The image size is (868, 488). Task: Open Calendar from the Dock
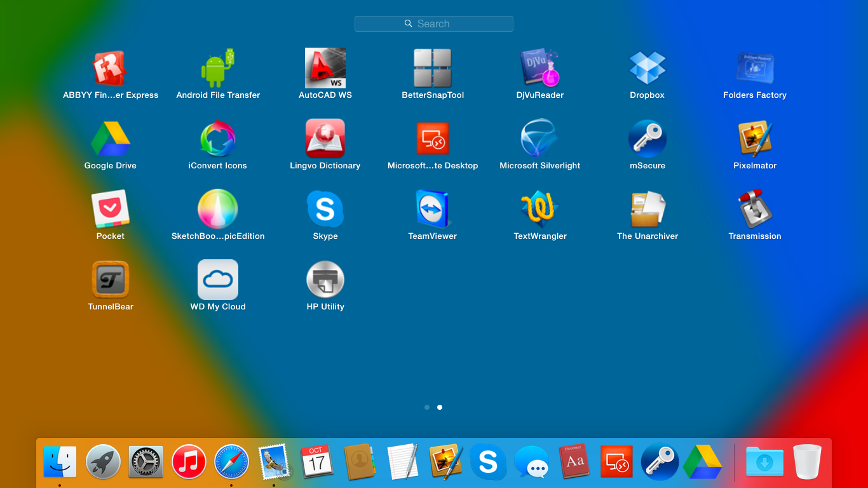coord(317,461)
